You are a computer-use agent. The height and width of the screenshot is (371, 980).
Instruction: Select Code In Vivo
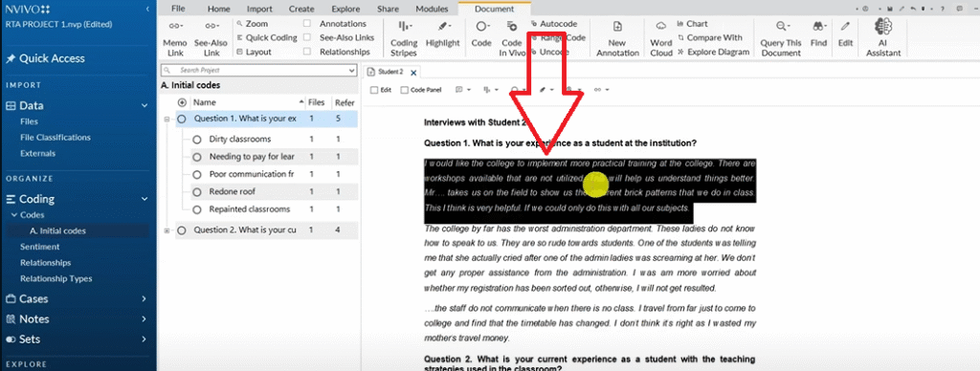coord(511,38)
